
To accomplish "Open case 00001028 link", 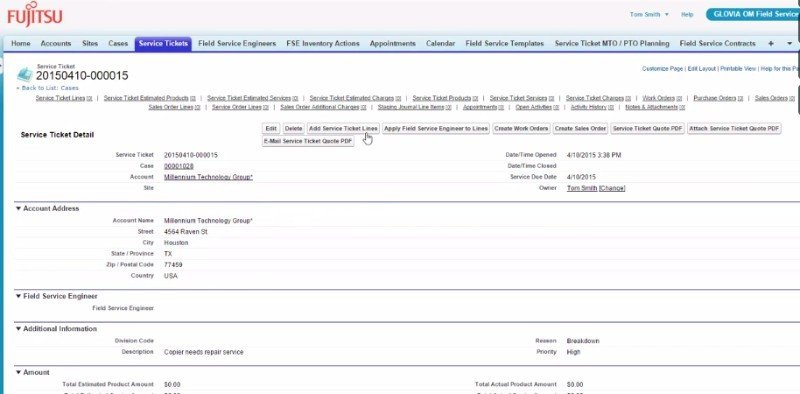I will (179, 166).
